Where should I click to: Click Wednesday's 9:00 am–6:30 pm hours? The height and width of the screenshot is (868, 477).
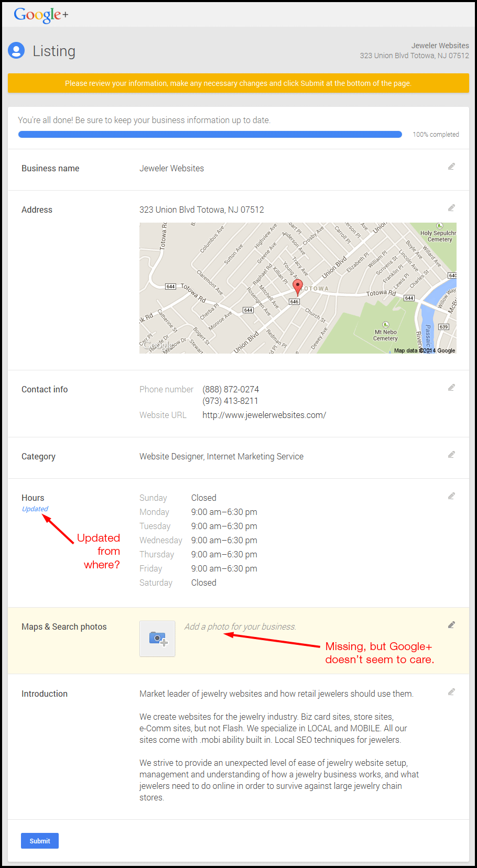click(x=224, y=540)
